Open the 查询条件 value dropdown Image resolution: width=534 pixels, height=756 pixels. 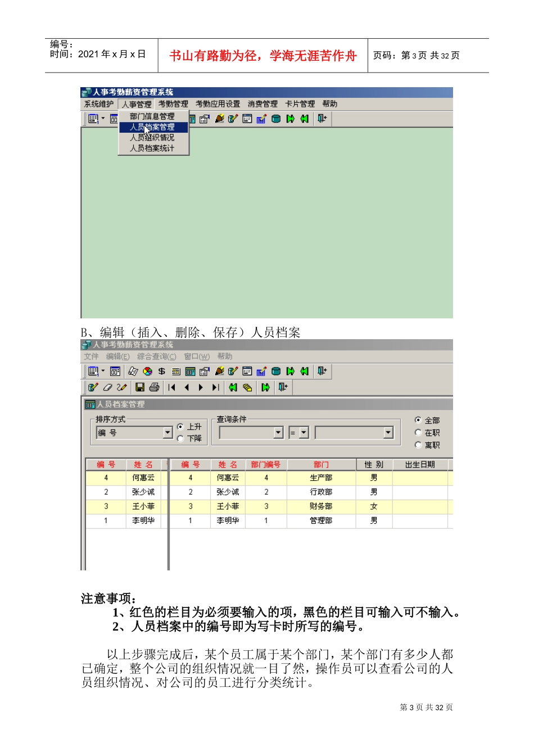coord(388,433)
